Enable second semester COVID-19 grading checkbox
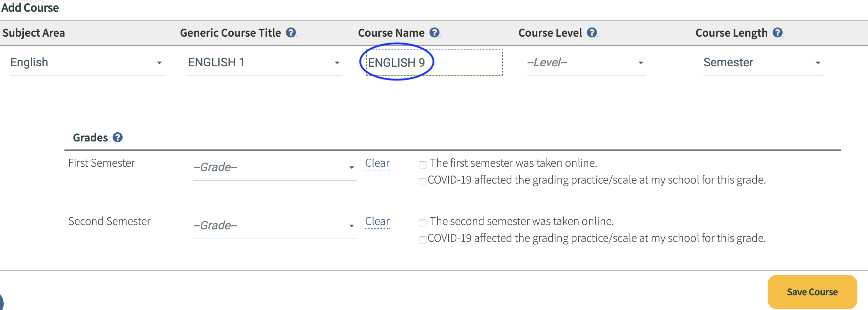 [x=423, y=240]
